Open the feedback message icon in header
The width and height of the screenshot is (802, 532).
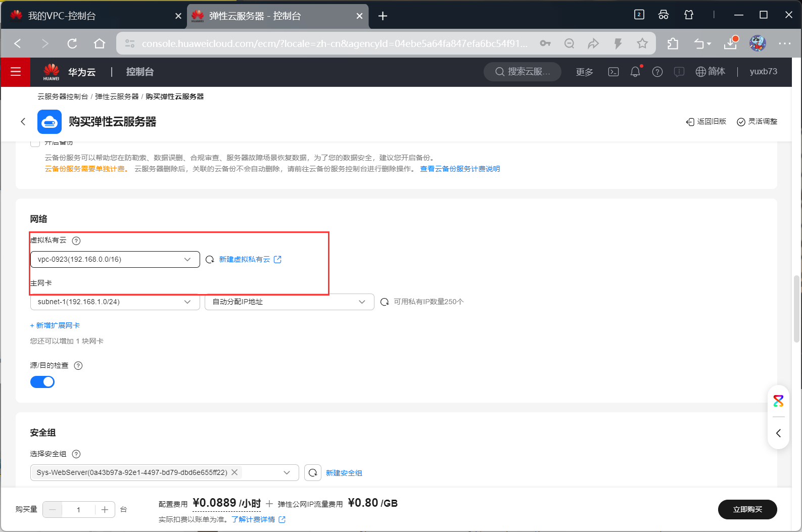[x=679, y=72]
